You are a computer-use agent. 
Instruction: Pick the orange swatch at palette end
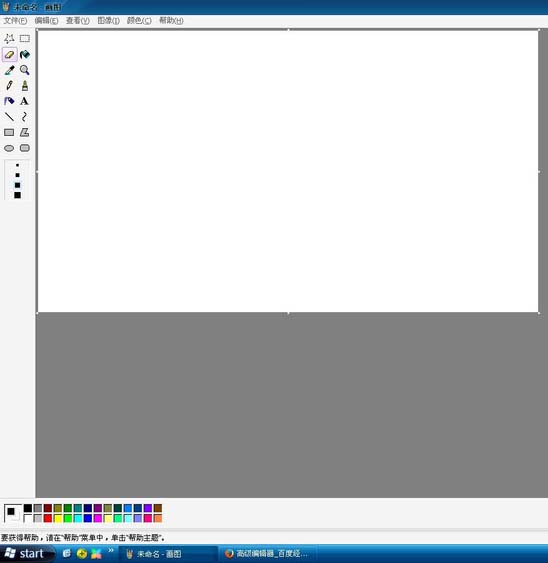(158, 518)
